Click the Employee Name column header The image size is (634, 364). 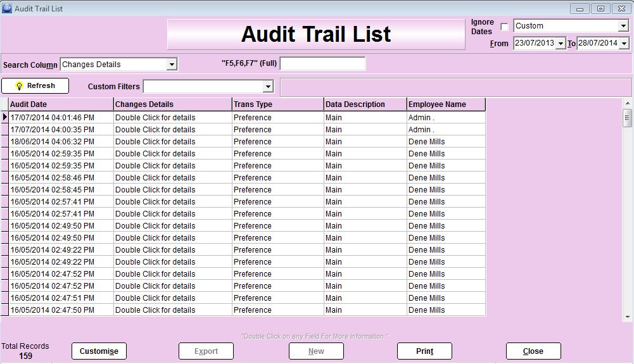[x=446, y=104]
